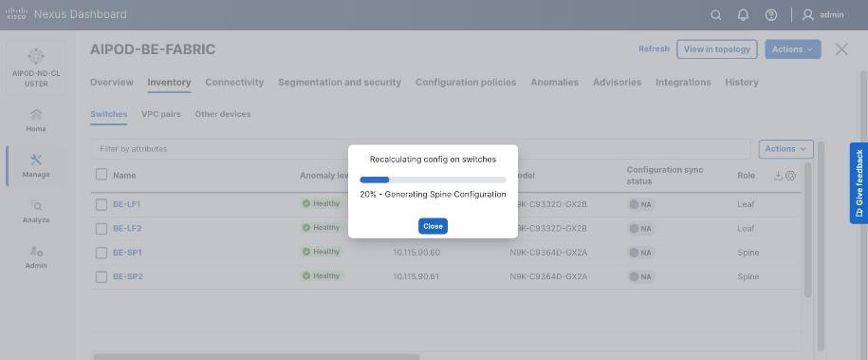Select the AIPOD-ND-CLUSTER cluster icon
868x360 pixels.
[x=35, y=56]
